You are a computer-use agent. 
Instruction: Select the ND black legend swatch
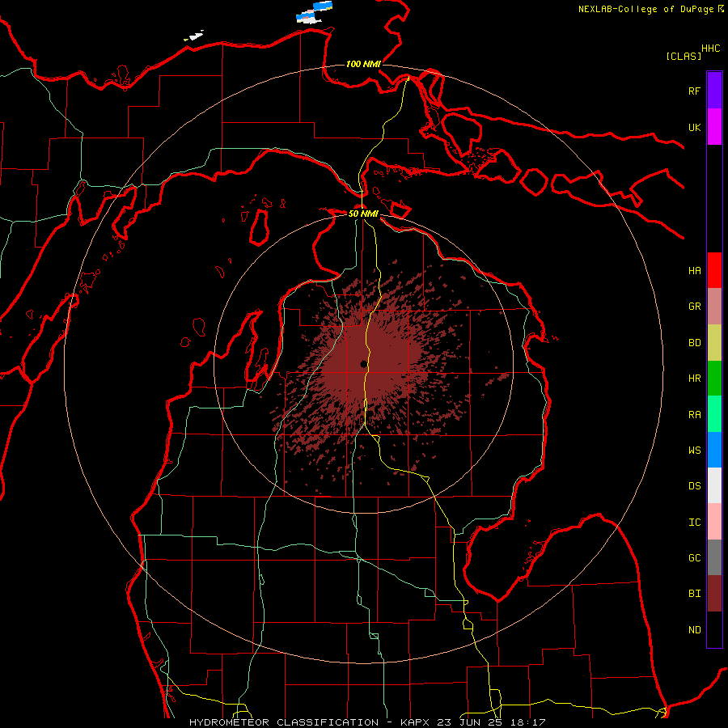[x=714, y=629]
